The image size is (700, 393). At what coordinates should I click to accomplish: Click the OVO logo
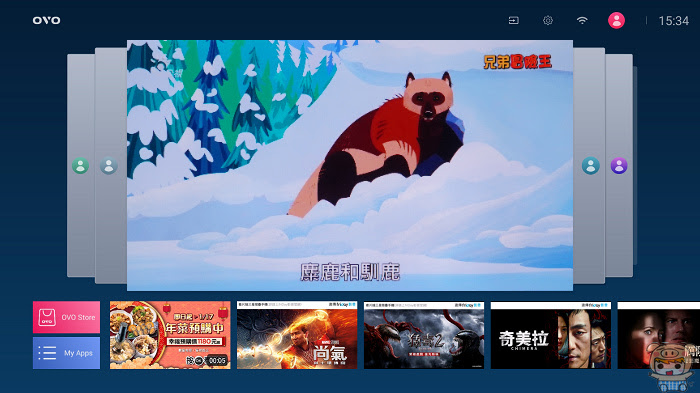[46, 21]
